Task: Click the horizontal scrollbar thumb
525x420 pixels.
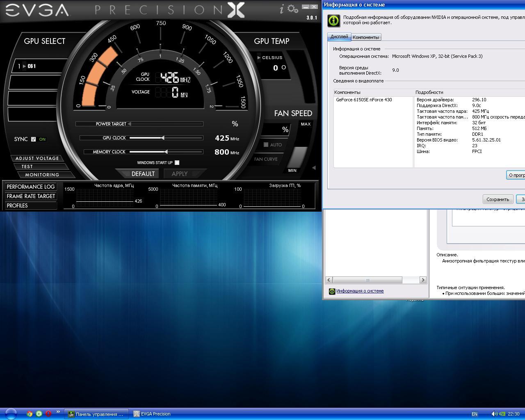Action: pyautogui.click(x=367, y=280)
